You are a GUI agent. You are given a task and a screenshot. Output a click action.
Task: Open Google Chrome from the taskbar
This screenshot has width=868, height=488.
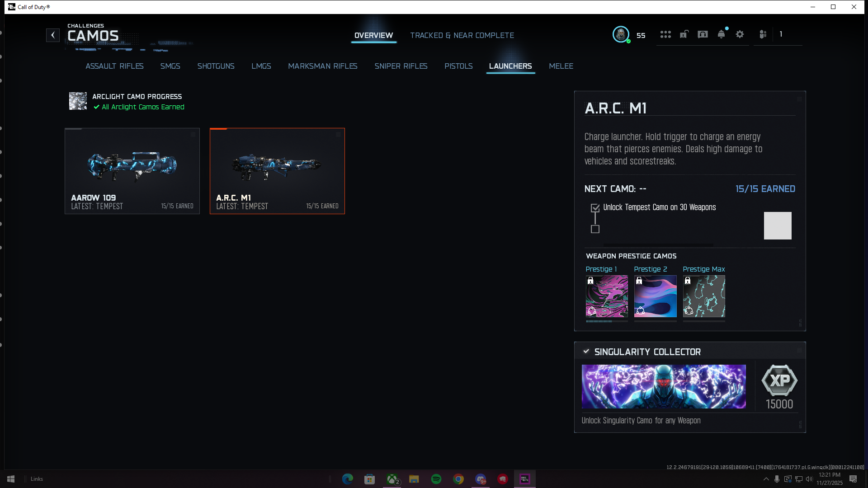[x=458, y=479]
